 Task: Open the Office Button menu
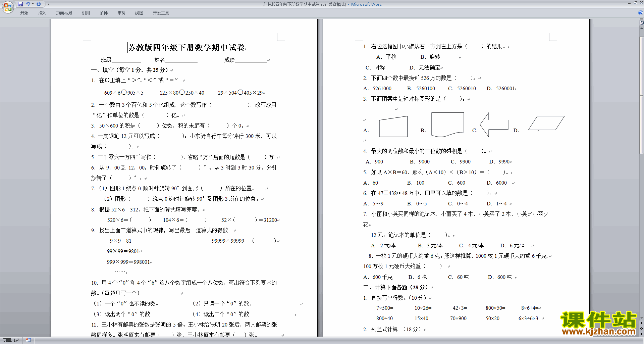click(x=7, y=7)
